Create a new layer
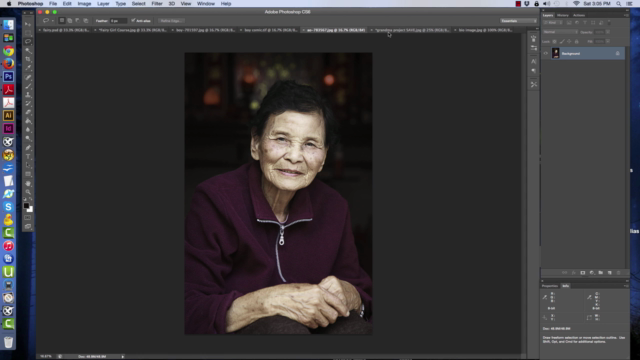Viewport: 640px width, 360px height. pos(609,273)
